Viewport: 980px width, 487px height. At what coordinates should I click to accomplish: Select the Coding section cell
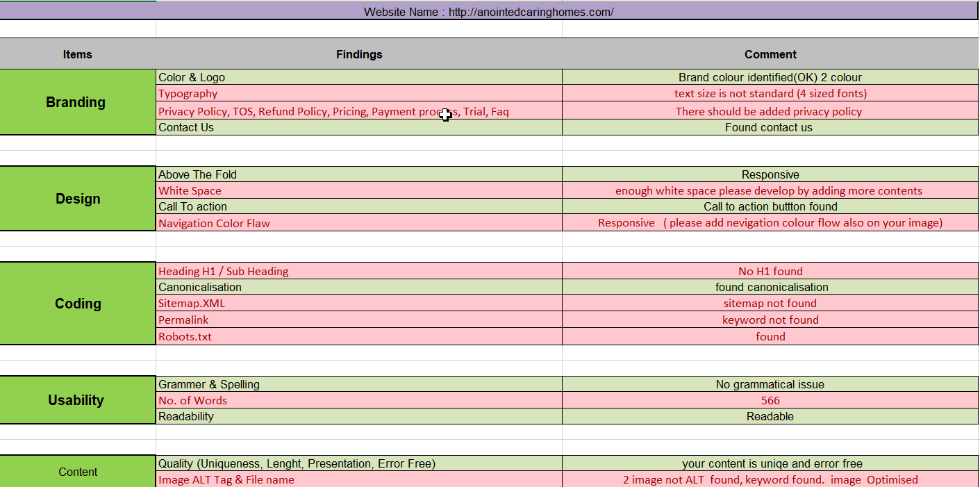coord(77,304)
